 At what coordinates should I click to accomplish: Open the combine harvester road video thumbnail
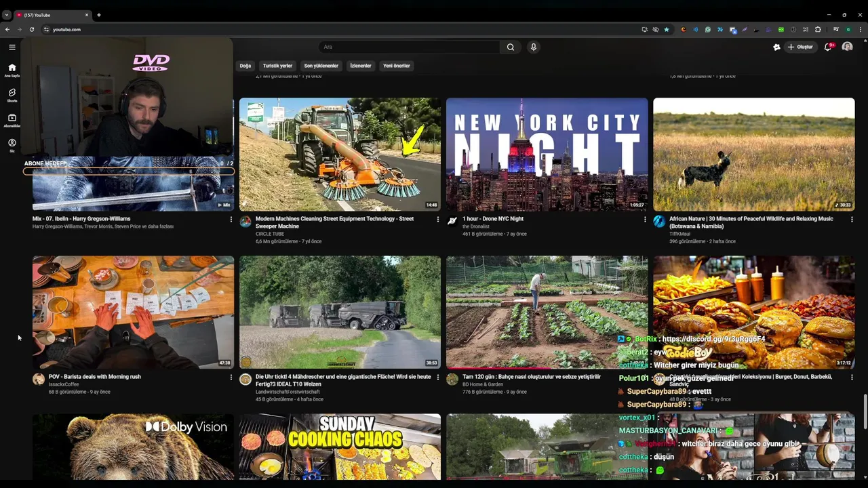pyautogui.click(x=340, y=312)
